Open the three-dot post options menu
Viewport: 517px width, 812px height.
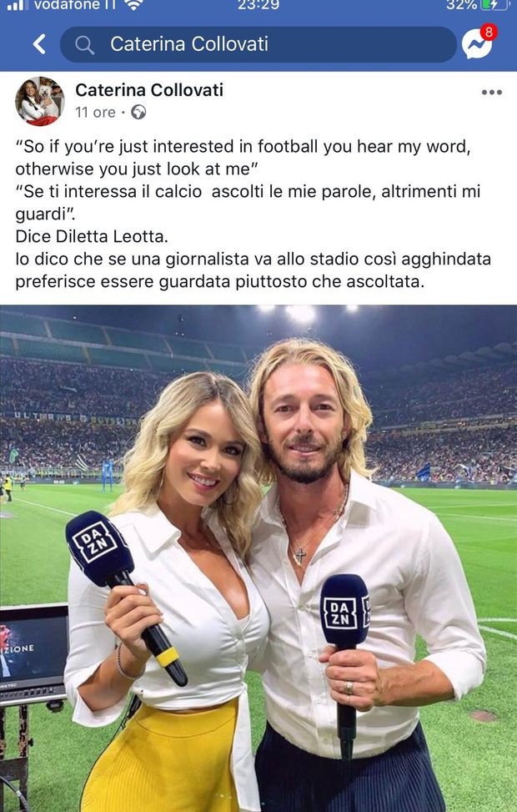(x=491, y=92)
